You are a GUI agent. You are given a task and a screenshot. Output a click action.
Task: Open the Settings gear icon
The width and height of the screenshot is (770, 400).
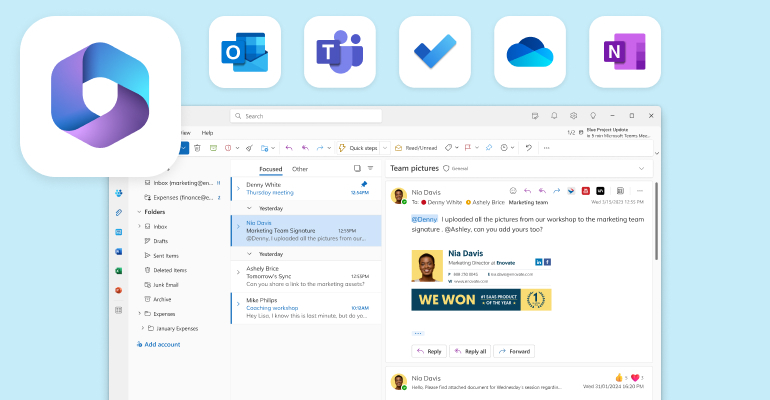[x=573, y=116]
